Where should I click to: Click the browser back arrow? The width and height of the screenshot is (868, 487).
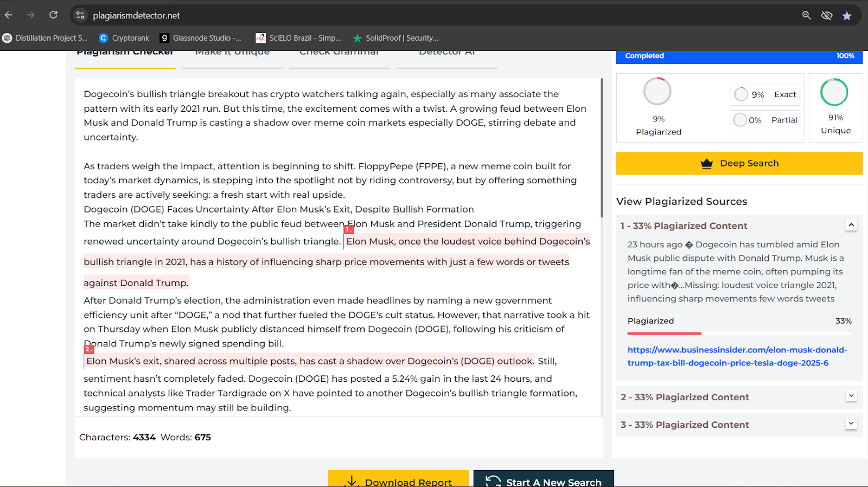(x=9, y=15)
